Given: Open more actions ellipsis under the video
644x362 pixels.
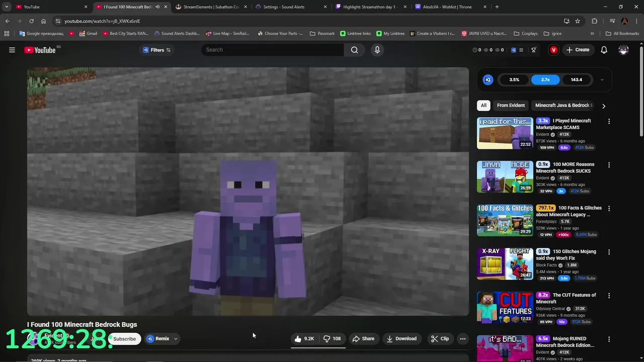Looking at the screenshot, I should (x=463, y=339).
